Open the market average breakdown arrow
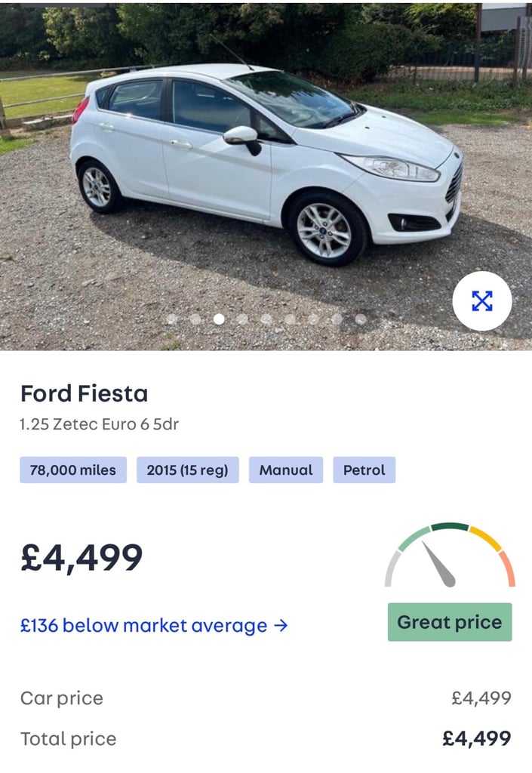This screenshot has height=773, width=532. click(282, 625)
